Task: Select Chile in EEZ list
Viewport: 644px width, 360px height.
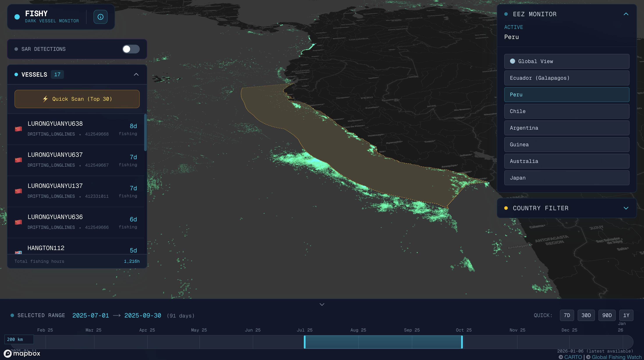Action: (566, 111)
